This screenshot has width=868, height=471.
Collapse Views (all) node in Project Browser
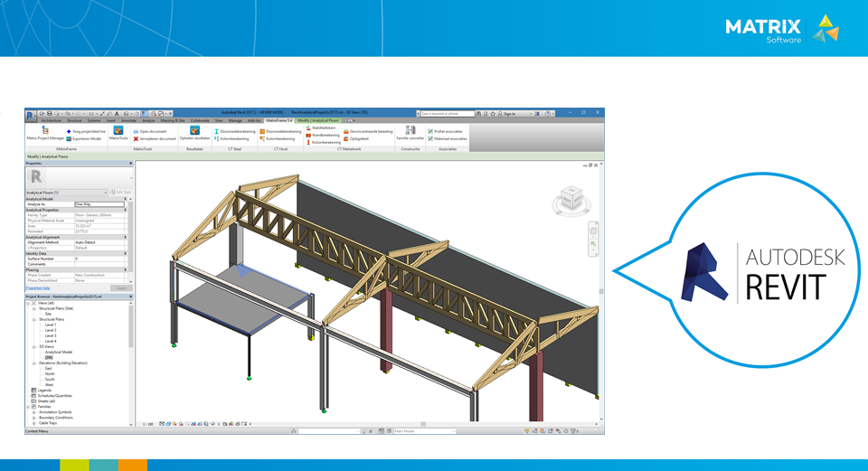28,303
